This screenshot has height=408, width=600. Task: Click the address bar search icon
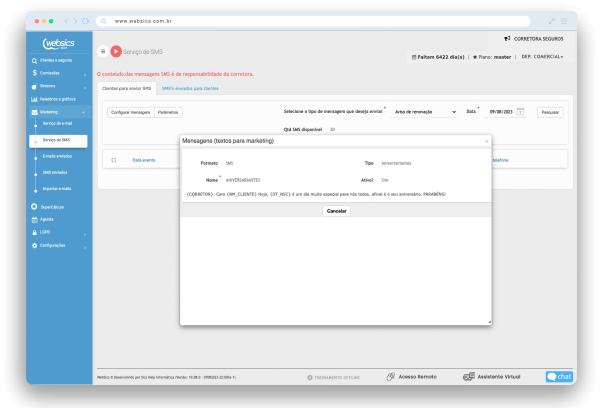pos(104,21)
